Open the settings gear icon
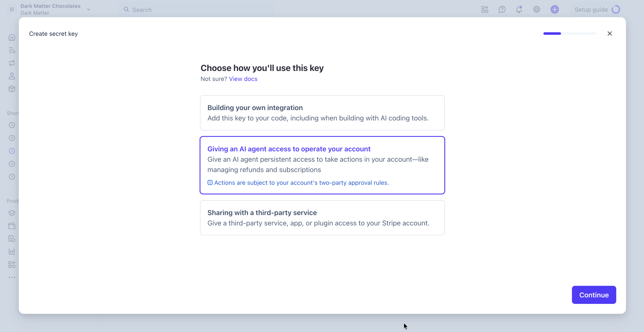The height and width of the screenshot is (332, 644). [537, 10]
